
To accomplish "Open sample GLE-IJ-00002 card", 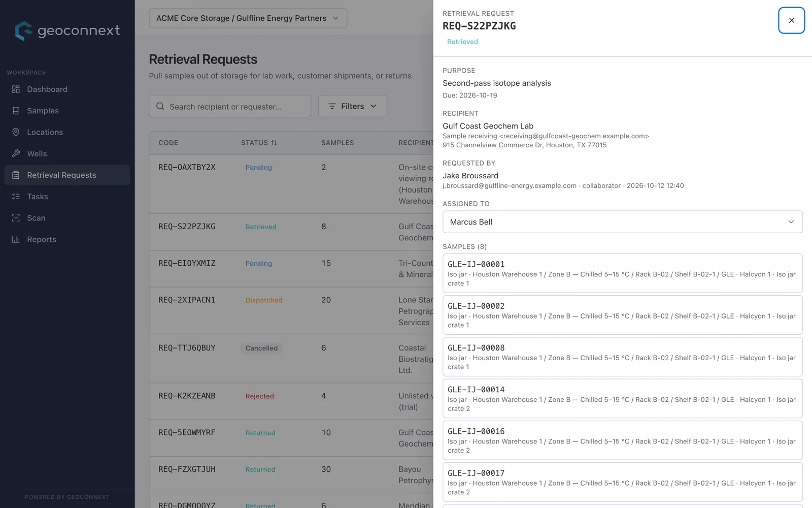I will coord(622,315).
